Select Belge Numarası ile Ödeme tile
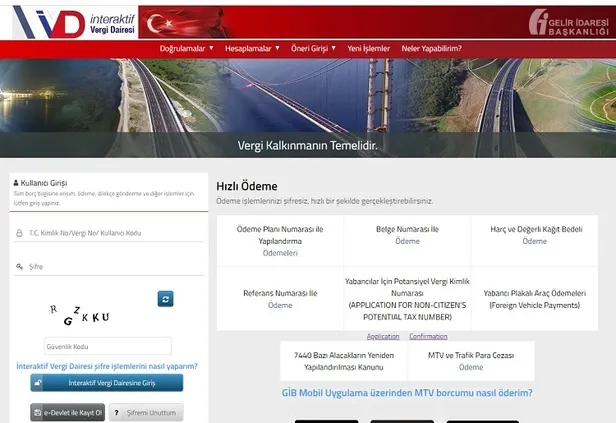The height and width of the screenshot is (423, 616). pos(407,235)
